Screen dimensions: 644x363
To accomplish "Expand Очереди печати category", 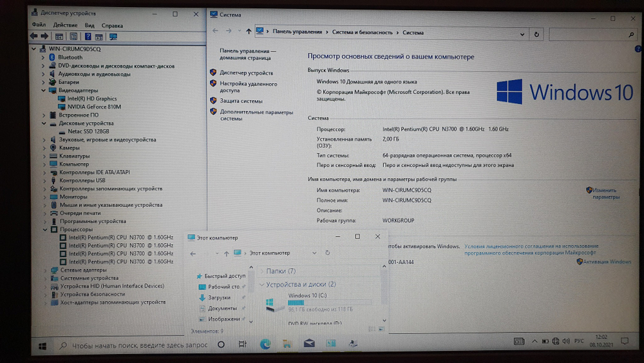I will 45,213.
